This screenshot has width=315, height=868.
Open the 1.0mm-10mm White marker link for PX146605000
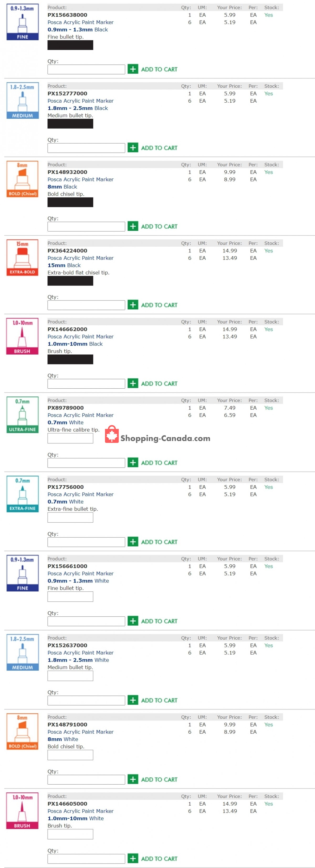click(76, 818)
